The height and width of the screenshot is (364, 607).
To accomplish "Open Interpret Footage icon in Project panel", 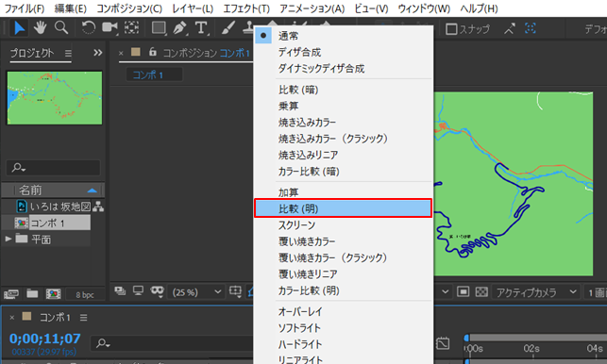I will 11,294.
